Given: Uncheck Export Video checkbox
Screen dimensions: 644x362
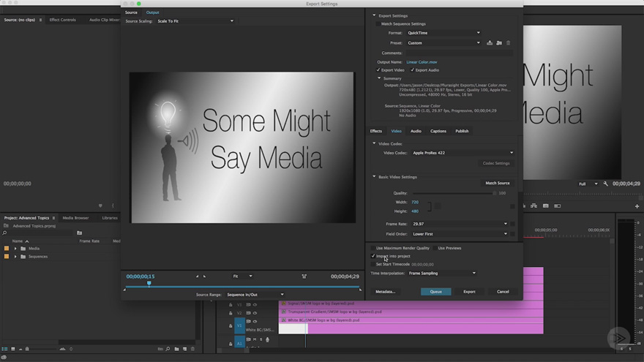Looking at the screenshot, I should tap(378, 69).
